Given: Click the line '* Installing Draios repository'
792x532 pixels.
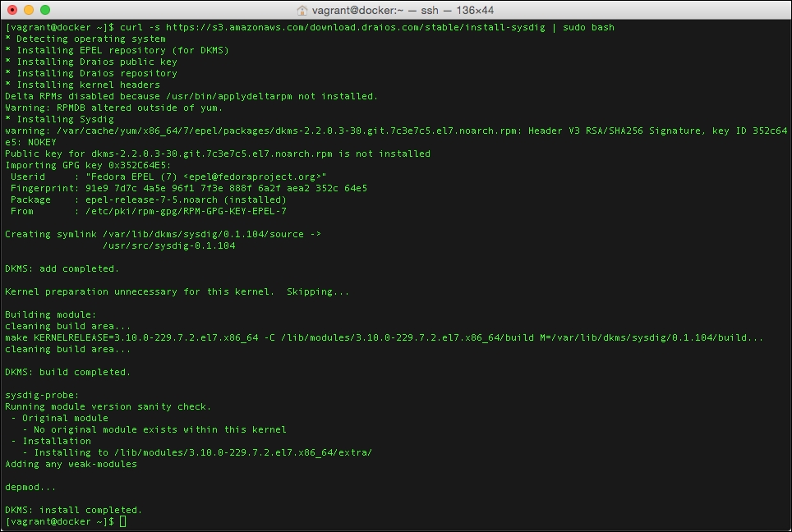Looking at the screenshot, I should point(91,73).
